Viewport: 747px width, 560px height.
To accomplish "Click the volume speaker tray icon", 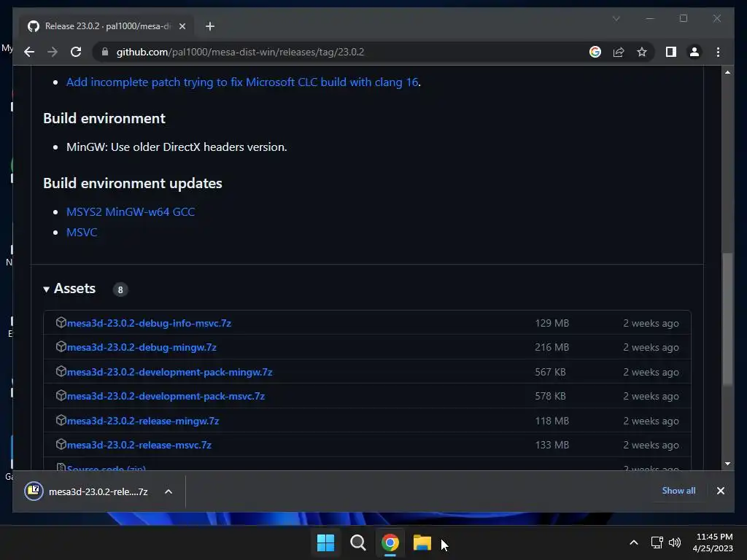I will [675, 542].
